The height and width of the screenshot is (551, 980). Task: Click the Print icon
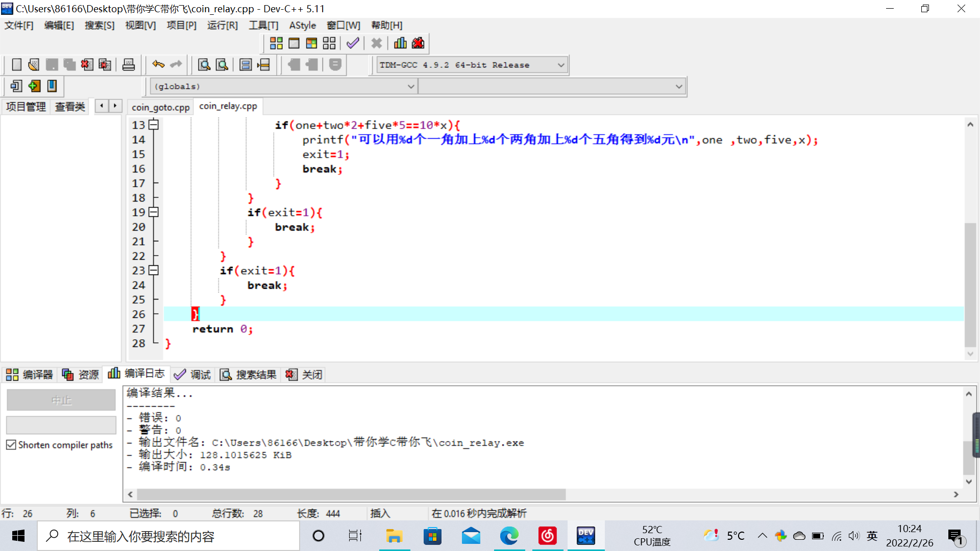pos(129,65)
